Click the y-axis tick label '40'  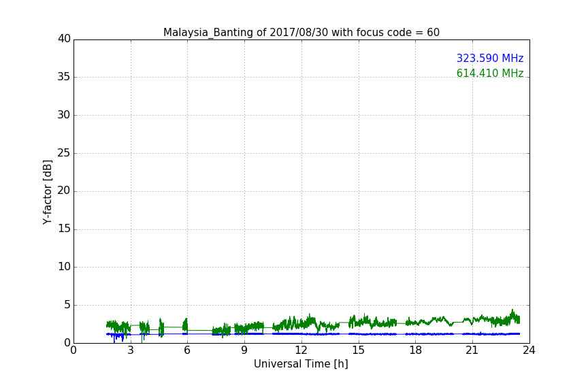[64, 39]
